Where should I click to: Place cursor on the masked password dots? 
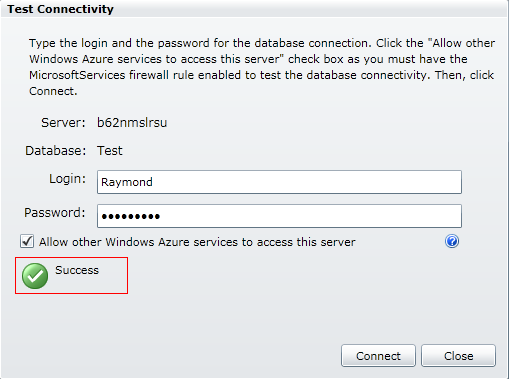pyautogui.click(x=131, y=217)
